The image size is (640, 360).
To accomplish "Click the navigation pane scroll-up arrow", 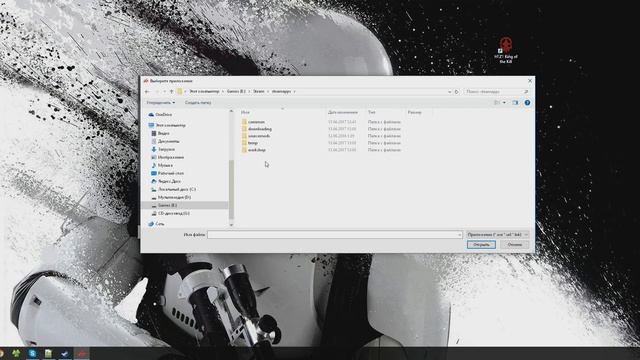I will [231, 111].
